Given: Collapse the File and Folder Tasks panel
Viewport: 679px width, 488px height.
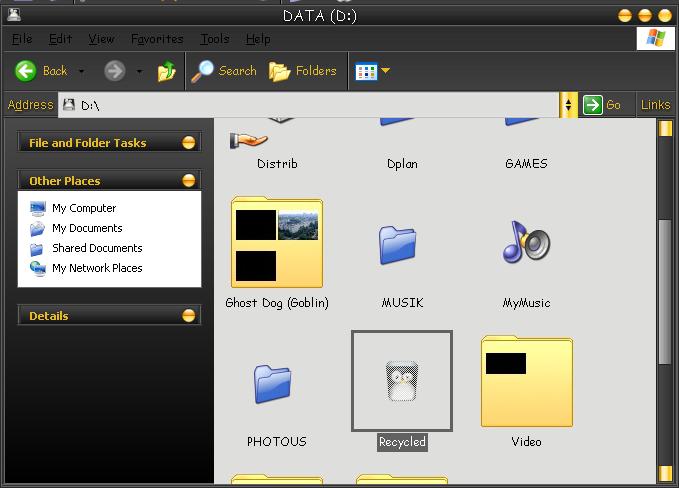Looking at the screenshot, I should pyautogui.click(x=188, y=142).
